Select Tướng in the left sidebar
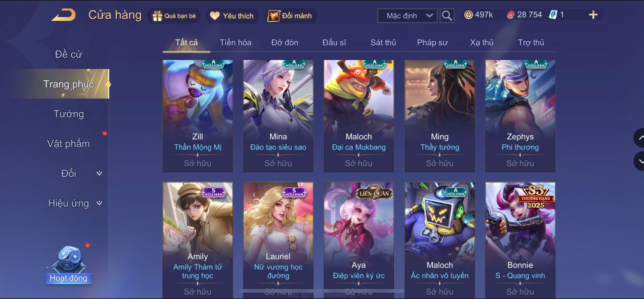This screenshot has width=644, height=299. pyautogui.click(x=69, y=114)
